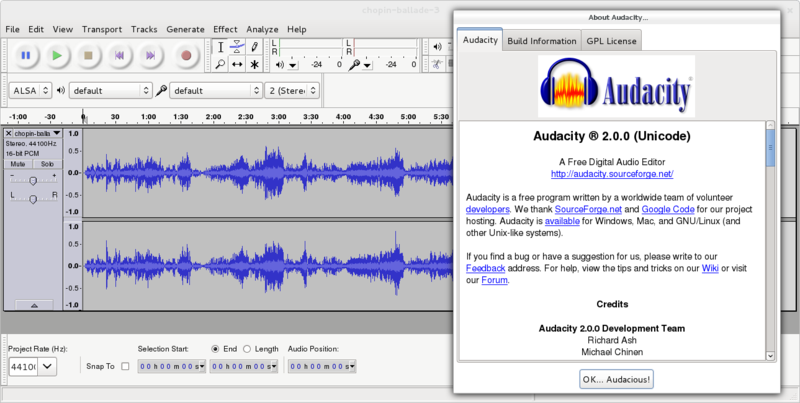Select the Audacity tab in About dialog
This screenshot has height=403, width=800.
pyautogui.click(x=480, y=39)
